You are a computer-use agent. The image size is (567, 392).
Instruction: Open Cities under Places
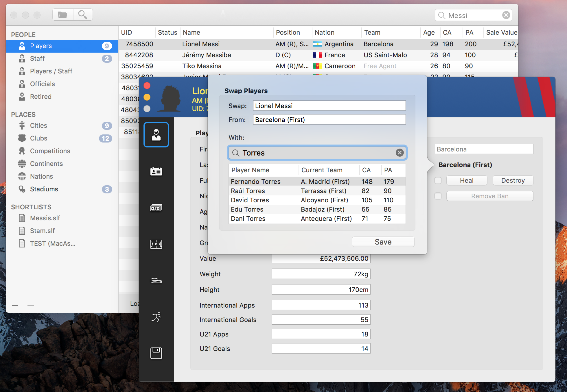click(x=62, y=126)
